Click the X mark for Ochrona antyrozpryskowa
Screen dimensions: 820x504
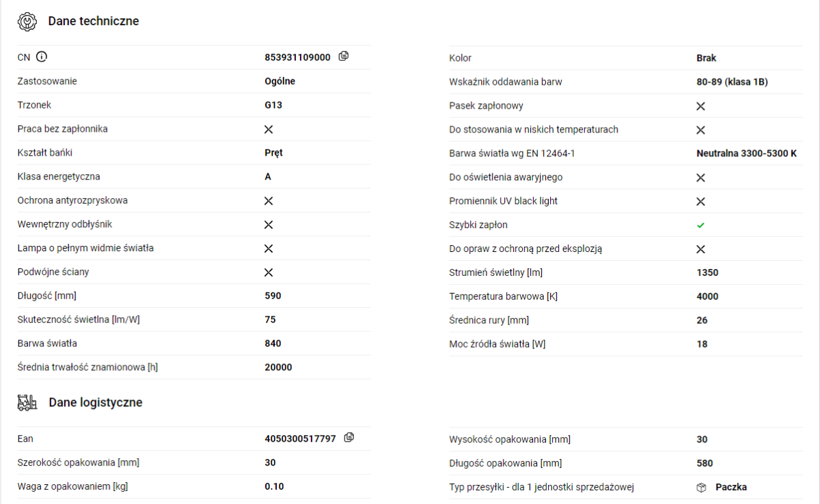click(269, 201)
